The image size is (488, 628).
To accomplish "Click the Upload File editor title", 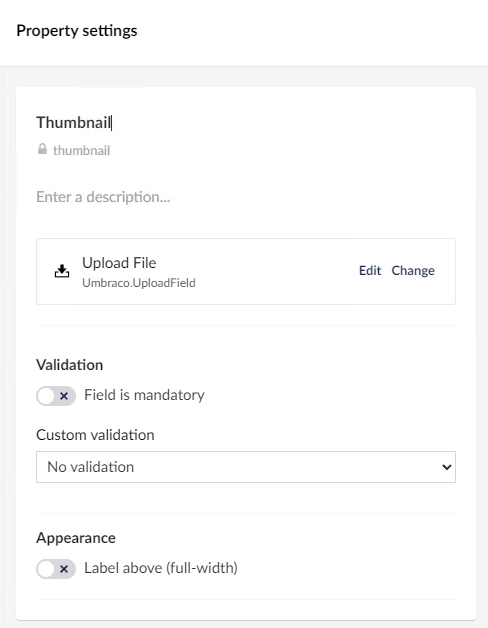I will 119,263.
